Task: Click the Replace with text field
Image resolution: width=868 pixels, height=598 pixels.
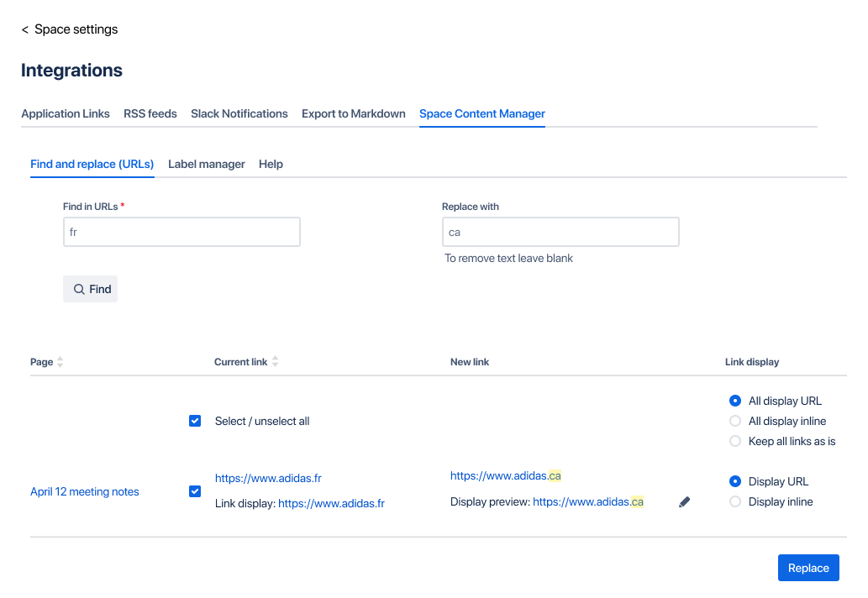Action: [x=560, y=232]
